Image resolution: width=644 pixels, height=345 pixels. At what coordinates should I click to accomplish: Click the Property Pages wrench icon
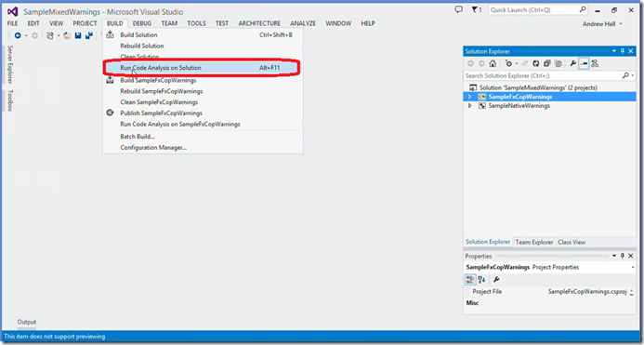496,280
